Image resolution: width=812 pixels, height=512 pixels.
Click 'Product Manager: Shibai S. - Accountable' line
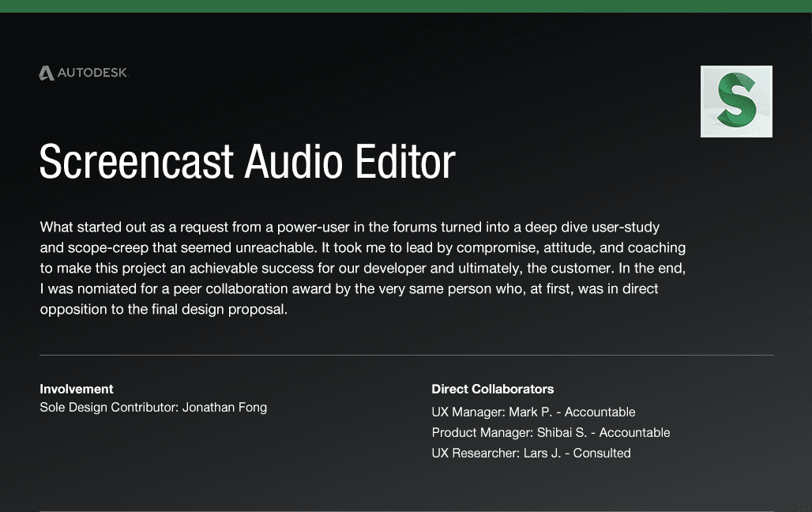(x=551, y=432)
